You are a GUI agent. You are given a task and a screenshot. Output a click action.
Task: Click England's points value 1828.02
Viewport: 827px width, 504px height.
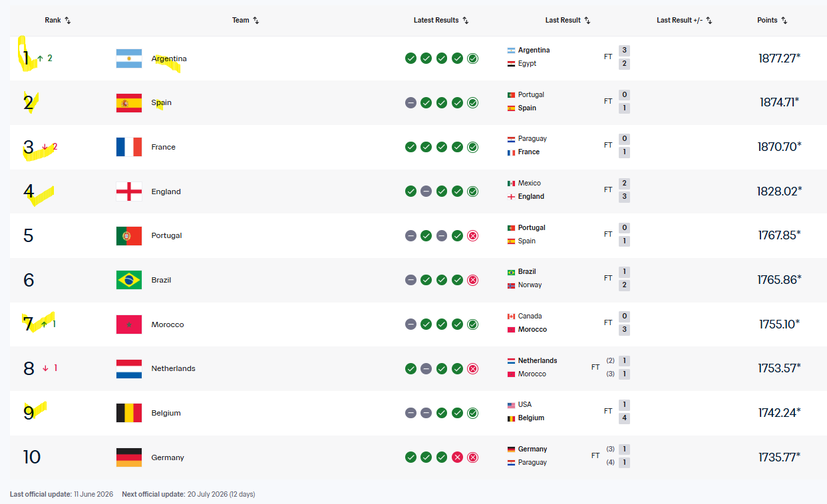[779, 191]
